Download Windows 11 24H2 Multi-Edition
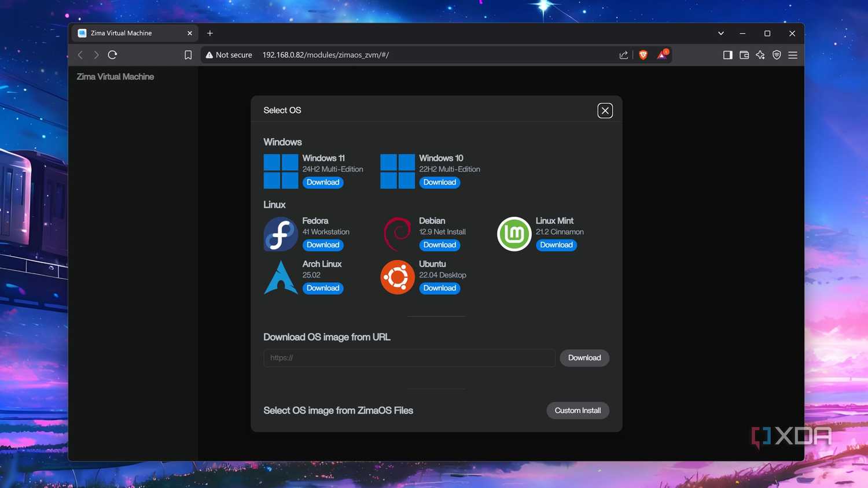 (x=323, y=183)
